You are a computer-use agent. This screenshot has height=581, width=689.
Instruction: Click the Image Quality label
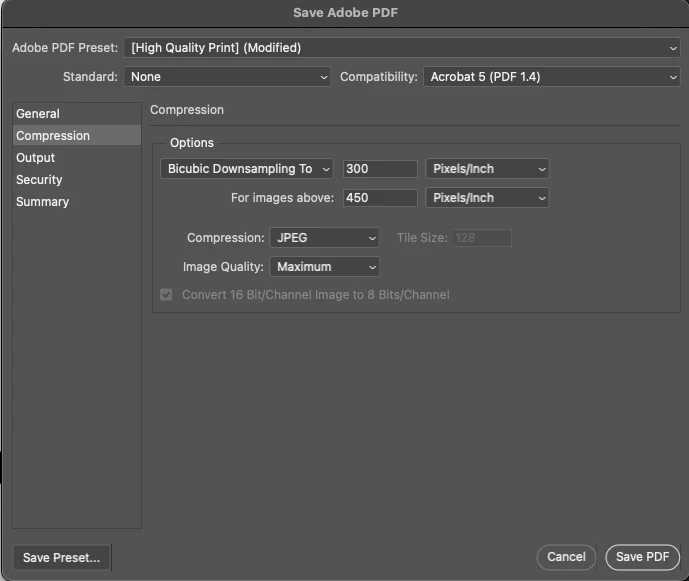pyautogui.click(x=223, y=267)
